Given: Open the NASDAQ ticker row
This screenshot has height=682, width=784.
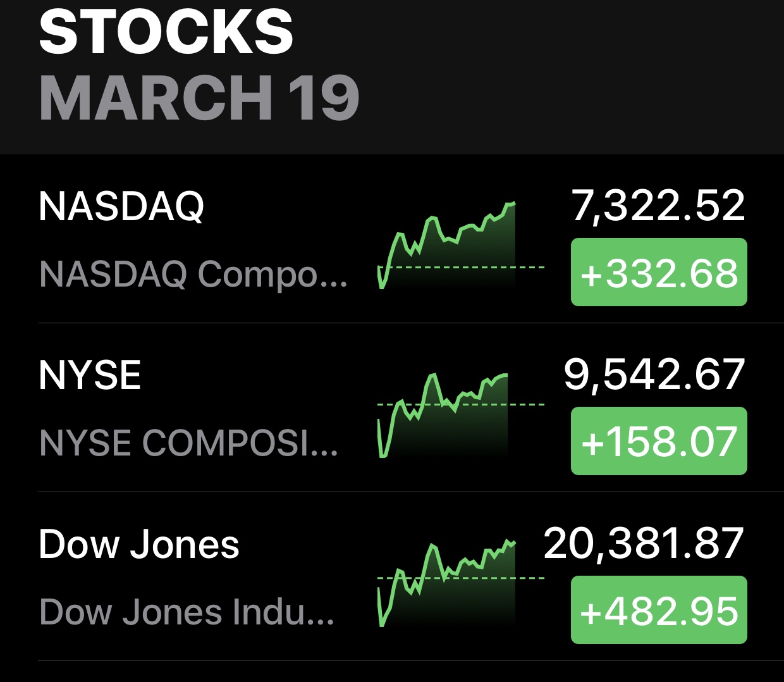Looking at the screenshot, I should pos(121,206).
